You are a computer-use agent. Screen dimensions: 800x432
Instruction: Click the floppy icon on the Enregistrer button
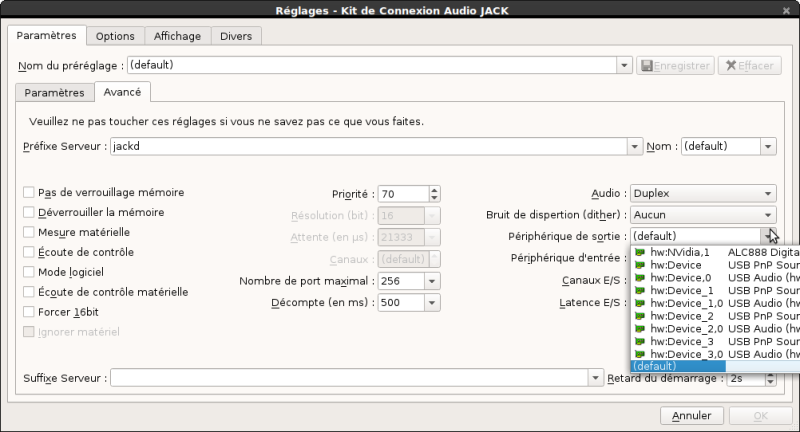coord(647,65)
